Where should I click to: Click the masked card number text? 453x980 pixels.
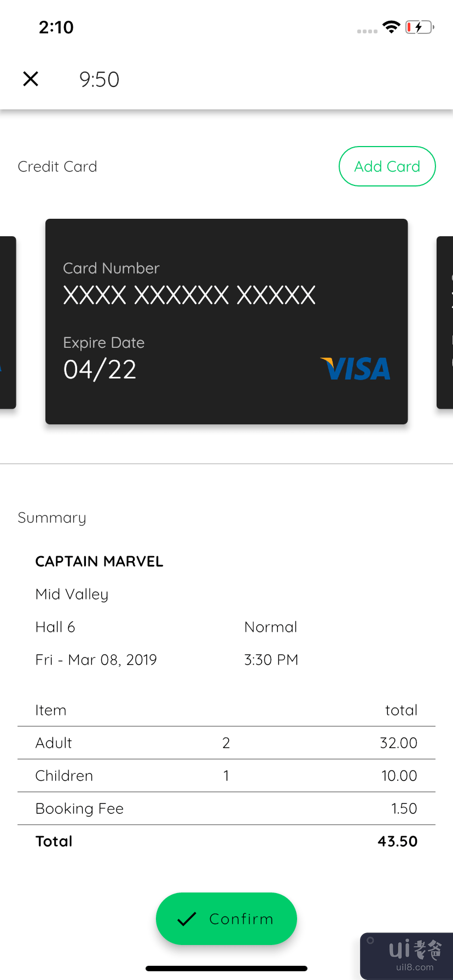[x=189, y=295]
